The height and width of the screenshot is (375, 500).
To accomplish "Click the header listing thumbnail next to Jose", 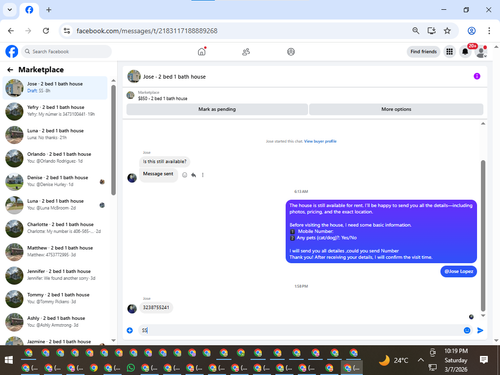I will (134, 76).
